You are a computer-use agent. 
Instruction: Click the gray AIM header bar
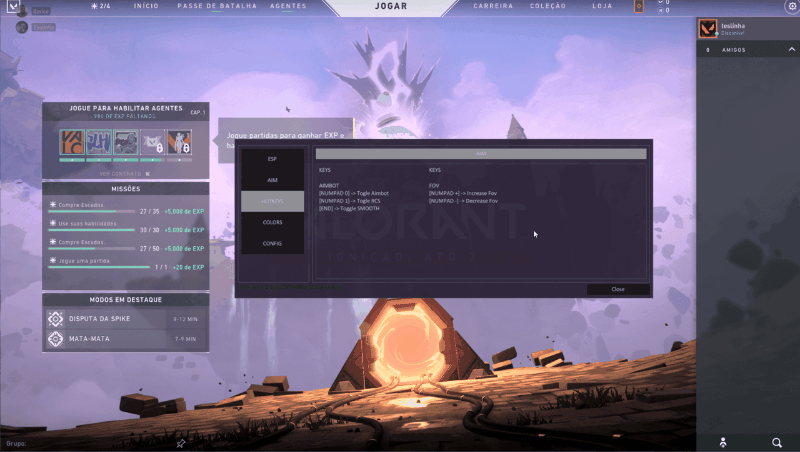point(481,154)
